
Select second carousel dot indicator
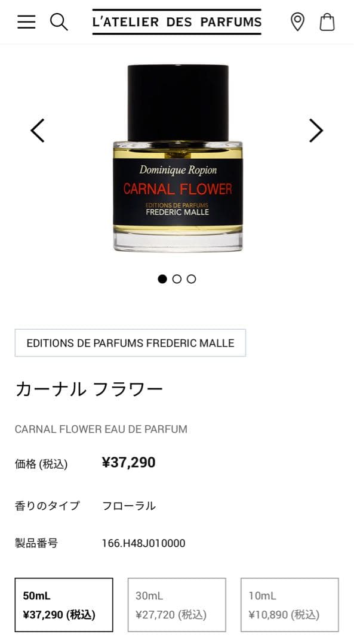point(177,279)
